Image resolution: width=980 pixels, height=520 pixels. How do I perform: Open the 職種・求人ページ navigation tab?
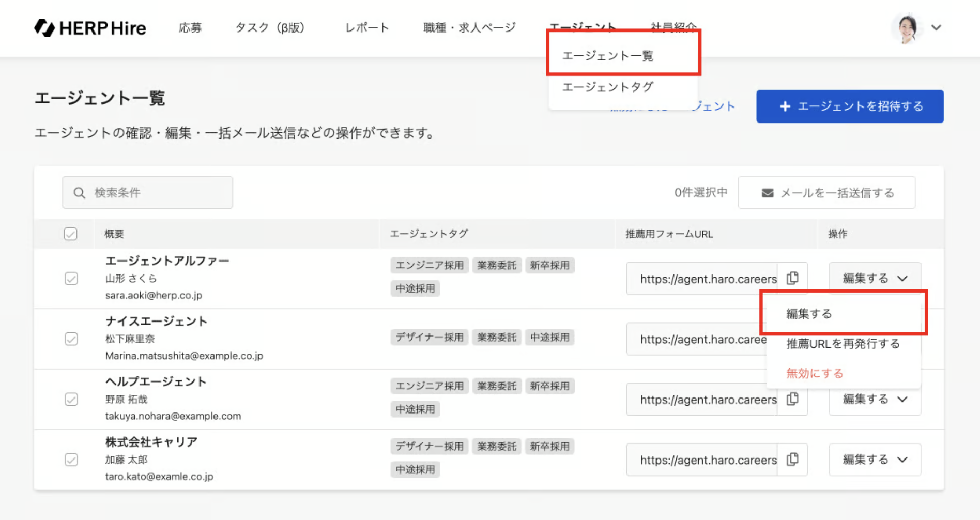pyautogui.click(x=469, y=28)
